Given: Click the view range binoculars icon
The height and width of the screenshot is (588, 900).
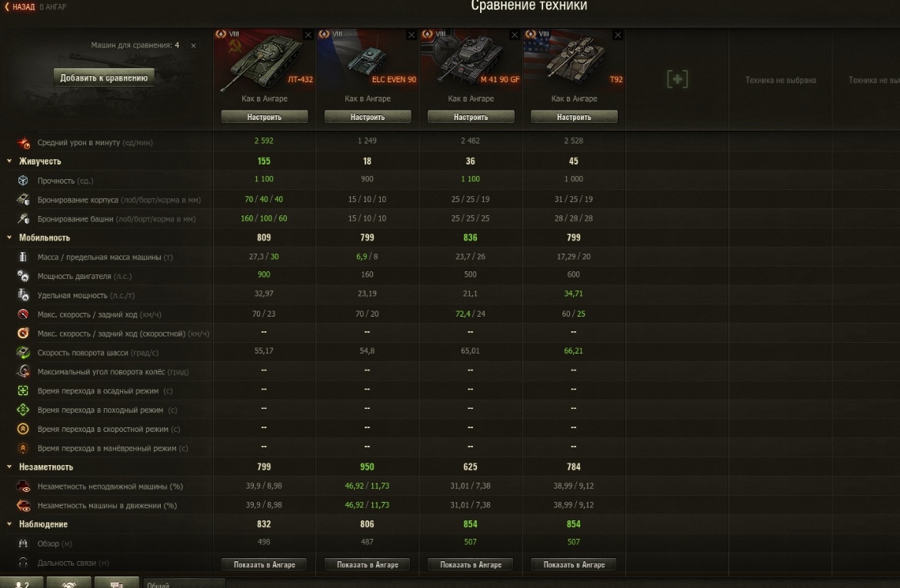Looking at the screenshot, I should pos(23,543).
